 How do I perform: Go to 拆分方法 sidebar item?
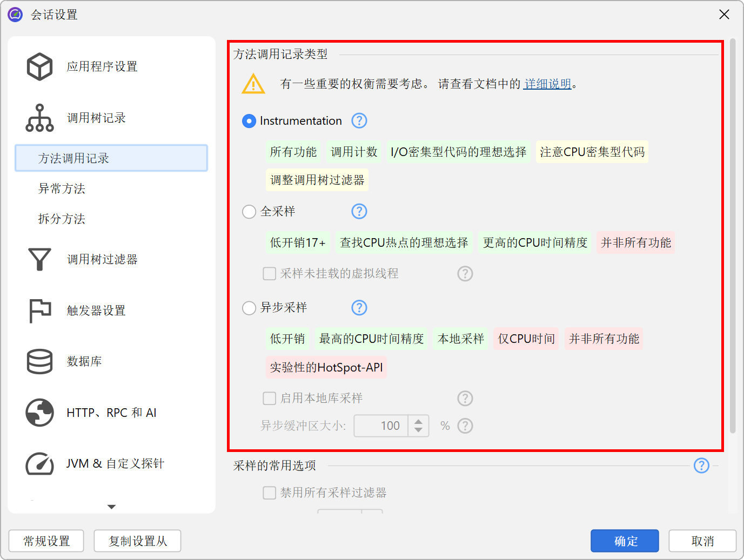tap(62, 219)
